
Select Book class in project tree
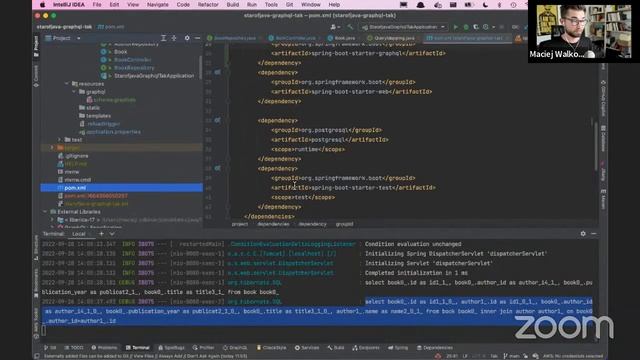coord(120,52)
